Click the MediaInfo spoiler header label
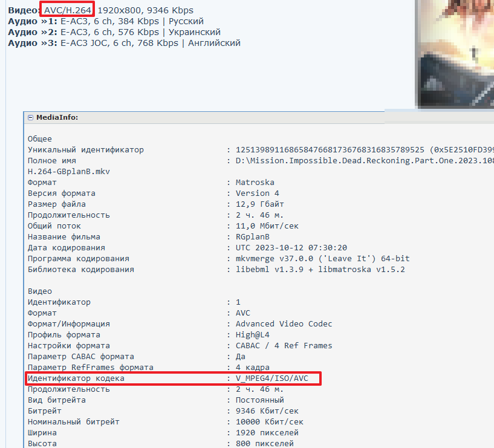This screenshot has height=448, width=494. (x=57, y=117)
